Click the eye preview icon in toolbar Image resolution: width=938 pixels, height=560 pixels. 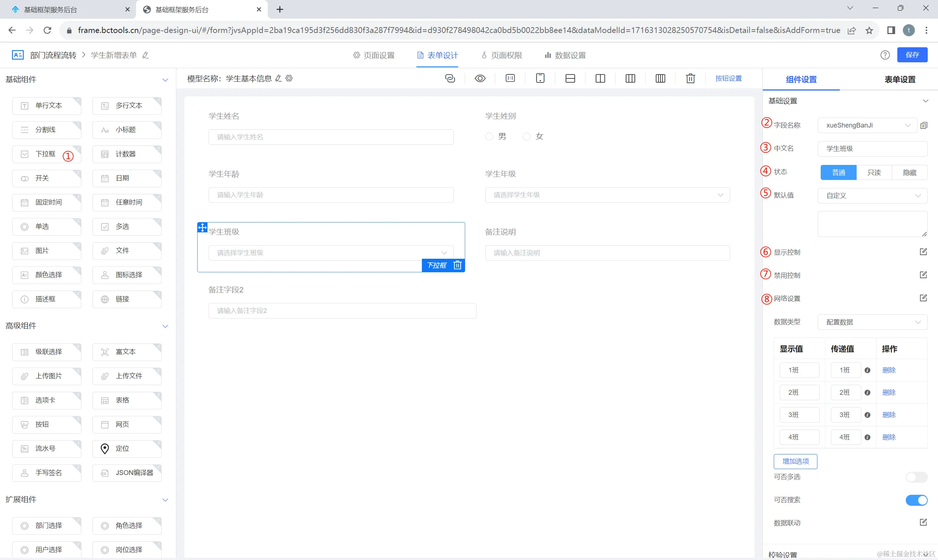click(x=480, y=78)
